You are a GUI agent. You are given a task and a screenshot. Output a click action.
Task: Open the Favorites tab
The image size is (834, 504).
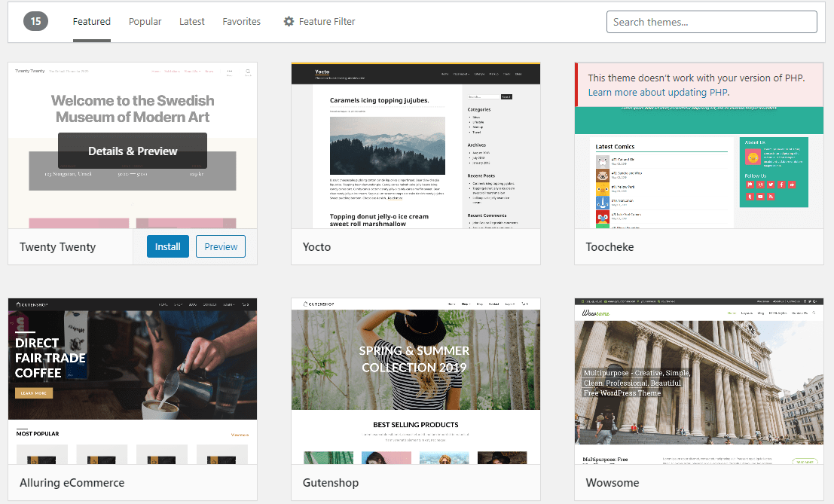(241, 21)
